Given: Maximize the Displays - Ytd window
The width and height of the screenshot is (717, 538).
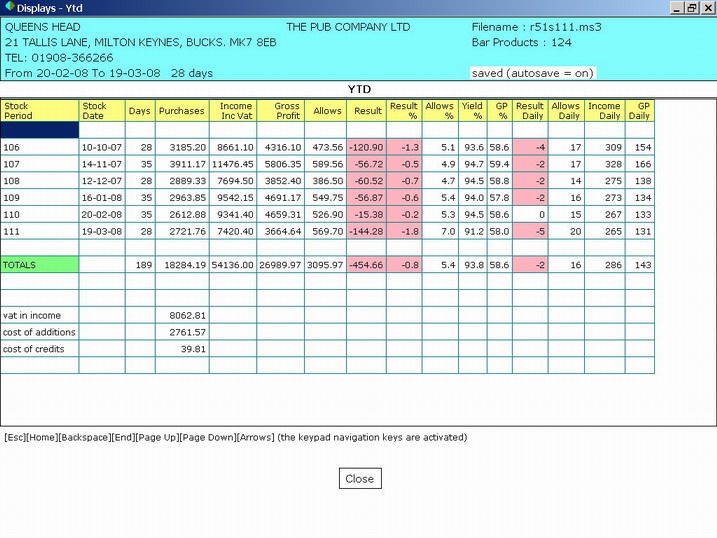Looking at the screenshot, I should click(691, 8).
